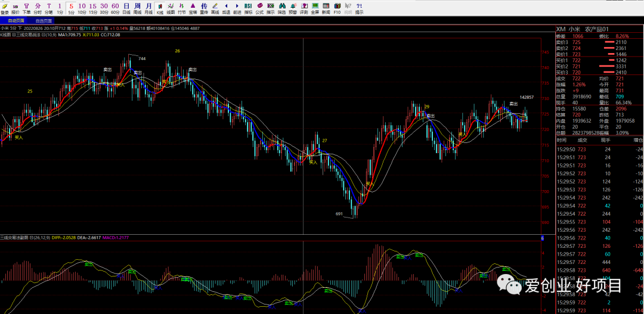Open the F10 info icon
The width and height of the screenshot is (644, 314).
click(337, 8)
